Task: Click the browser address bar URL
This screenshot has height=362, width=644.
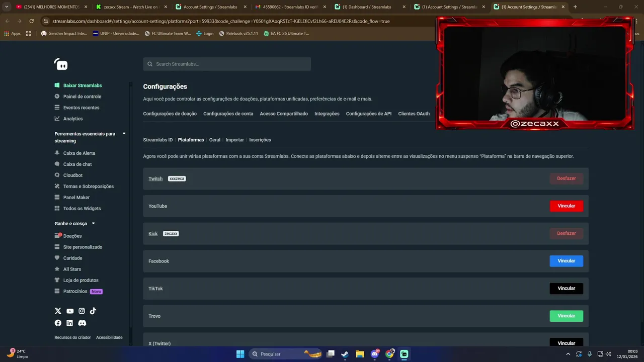Action: (221, 21)
